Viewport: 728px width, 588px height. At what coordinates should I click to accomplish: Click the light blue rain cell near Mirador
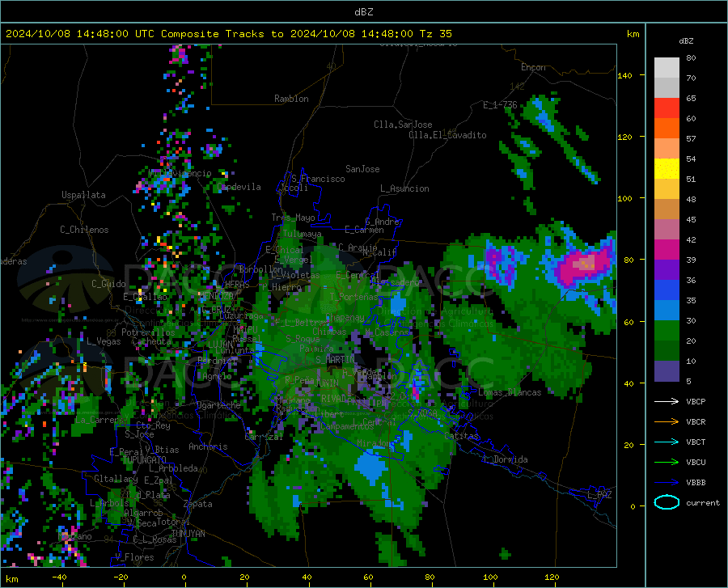pos(371,467)
